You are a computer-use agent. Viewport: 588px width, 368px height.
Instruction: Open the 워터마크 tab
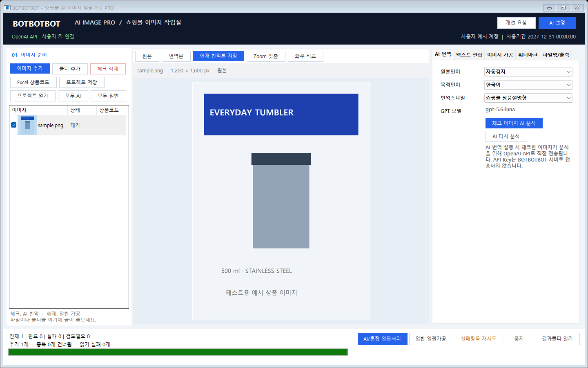(528, 55)
